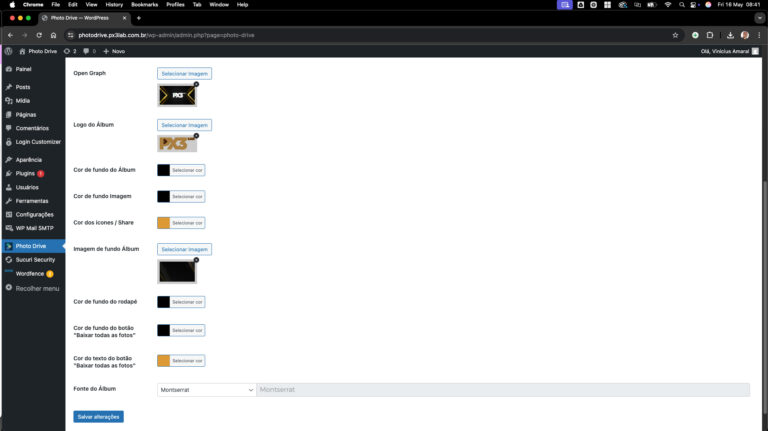This screenshot has width=768, height=431.
Task: Open macOS Spotlight search icon
Action: [x=681, y=4]
